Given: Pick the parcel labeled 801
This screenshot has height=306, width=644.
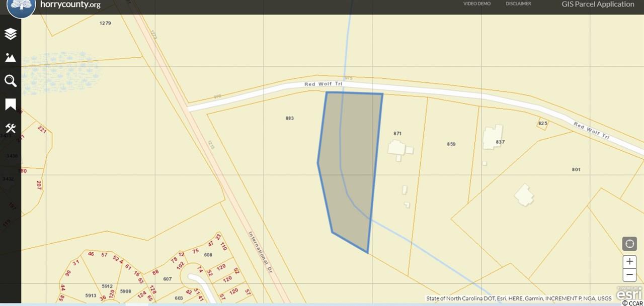Looking at the screenshot, I should point(576,170).
